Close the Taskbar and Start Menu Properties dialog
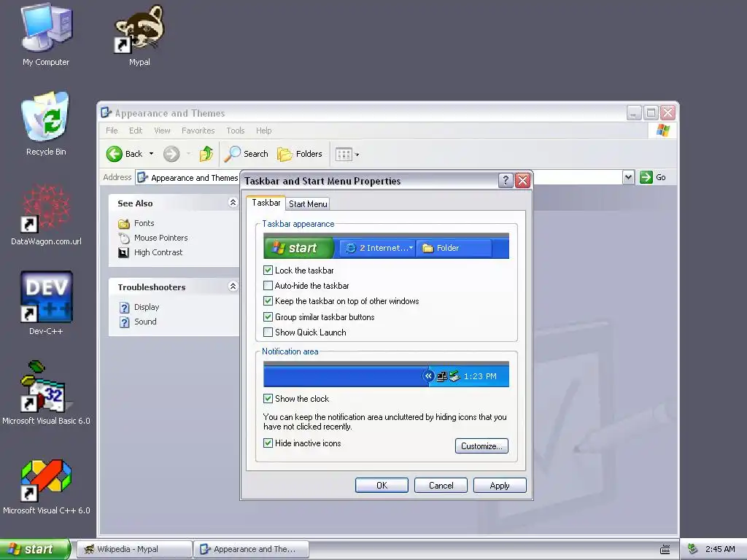This screenshot has height=560, width=747. 522,181
